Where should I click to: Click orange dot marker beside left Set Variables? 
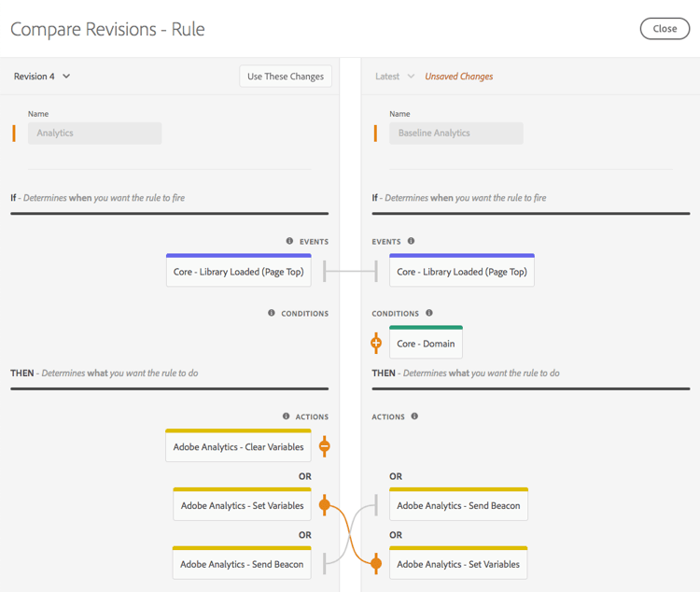click(x=325, y=505)
